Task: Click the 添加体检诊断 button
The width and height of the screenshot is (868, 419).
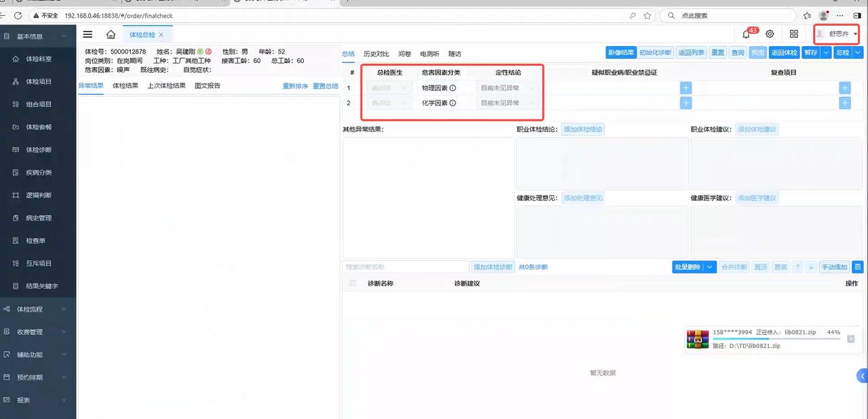Action: point(493,267)
